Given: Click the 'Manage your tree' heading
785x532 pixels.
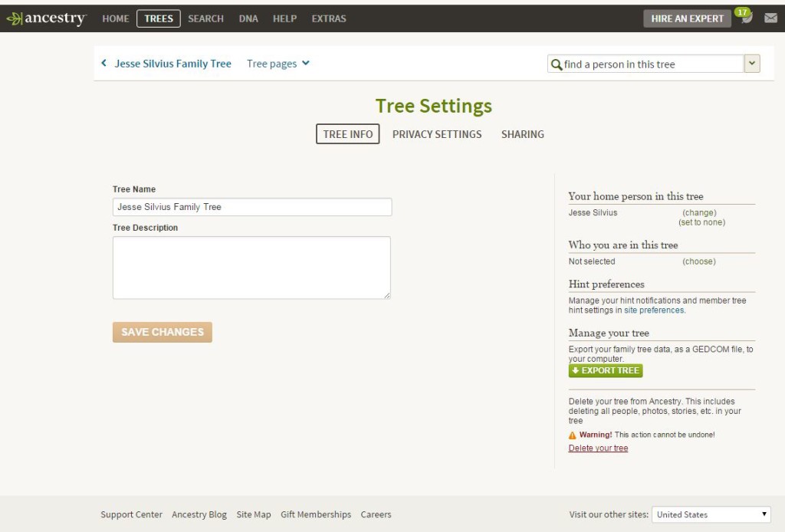Looking at the screenshot, I should [x=609, y=333].
